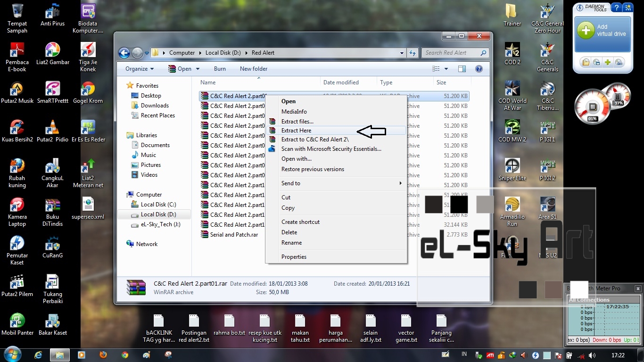Screen dimensions: 644x362
Task: Click the Back navigation button in Explorer
Action: tap(124, 53)
